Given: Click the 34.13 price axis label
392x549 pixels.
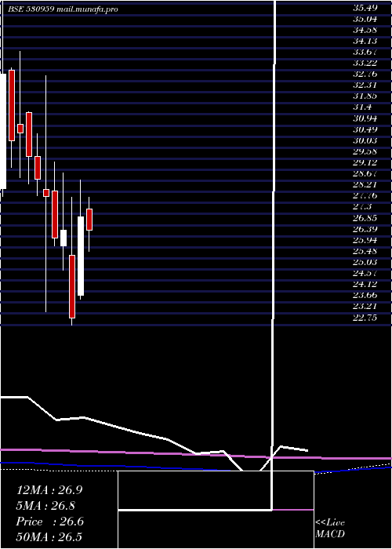Looking at the screenshot, I should coord(365,42).
